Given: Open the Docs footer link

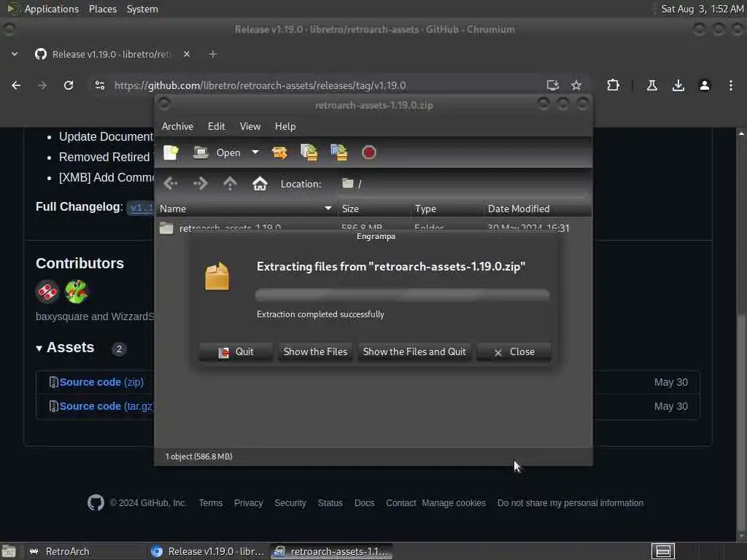Looking at the screenshot, I should pos(365,503).
